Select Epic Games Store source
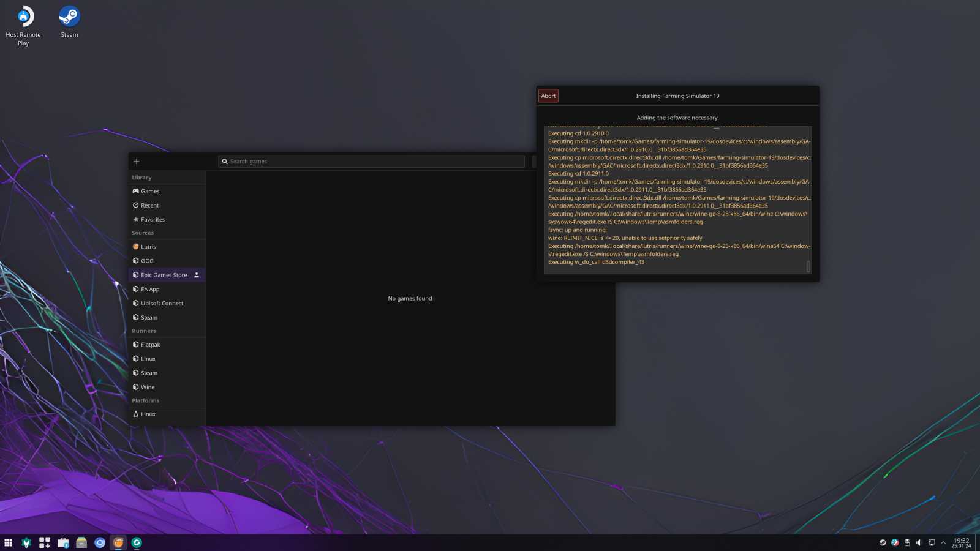980x551 pixels. pos(167,275)
